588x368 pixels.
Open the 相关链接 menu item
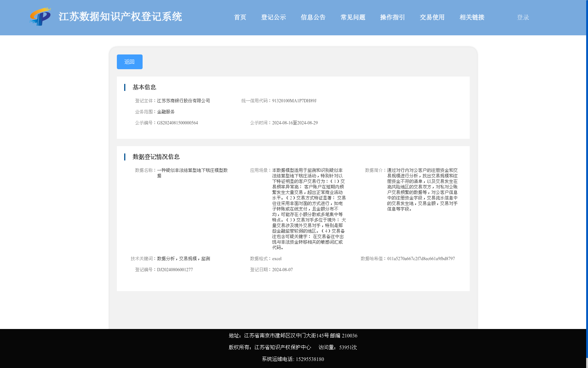472,17
